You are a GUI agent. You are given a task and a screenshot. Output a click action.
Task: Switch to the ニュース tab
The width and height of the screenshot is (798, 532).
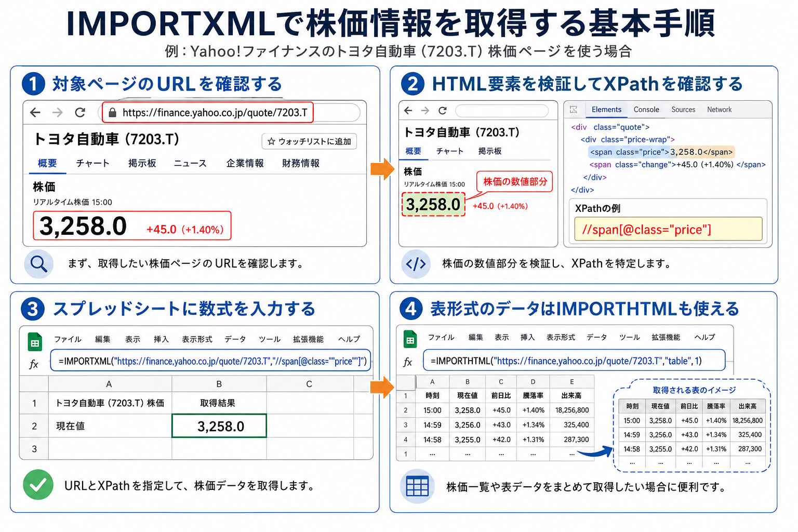click(x=190, y=163)
